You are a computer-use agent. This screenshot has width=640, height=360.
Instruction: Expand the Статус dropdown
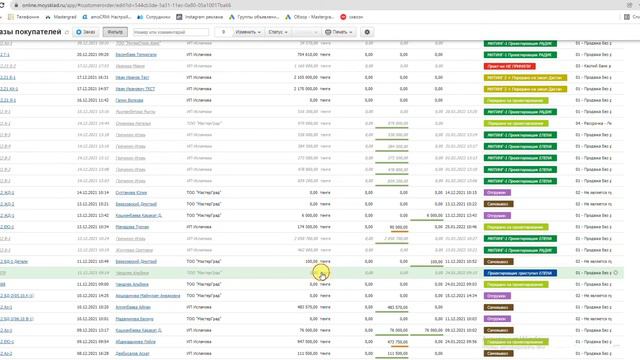pos(278,32)
